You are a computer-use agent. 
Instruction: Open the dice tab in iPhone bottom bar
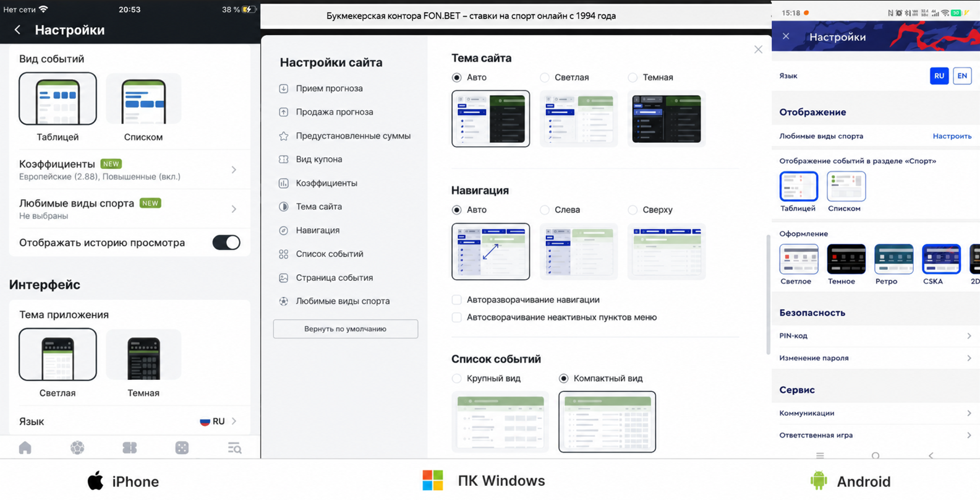point(182,447)
